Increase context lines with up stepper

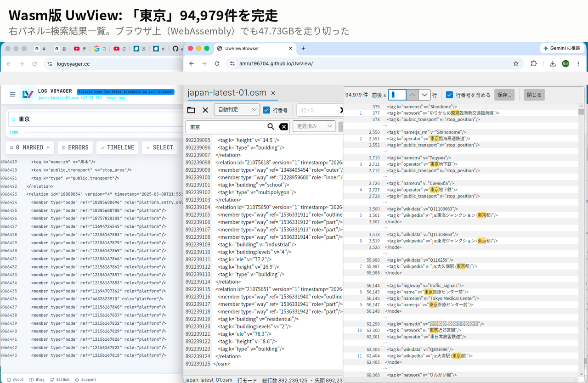click(x=413, y=95)
